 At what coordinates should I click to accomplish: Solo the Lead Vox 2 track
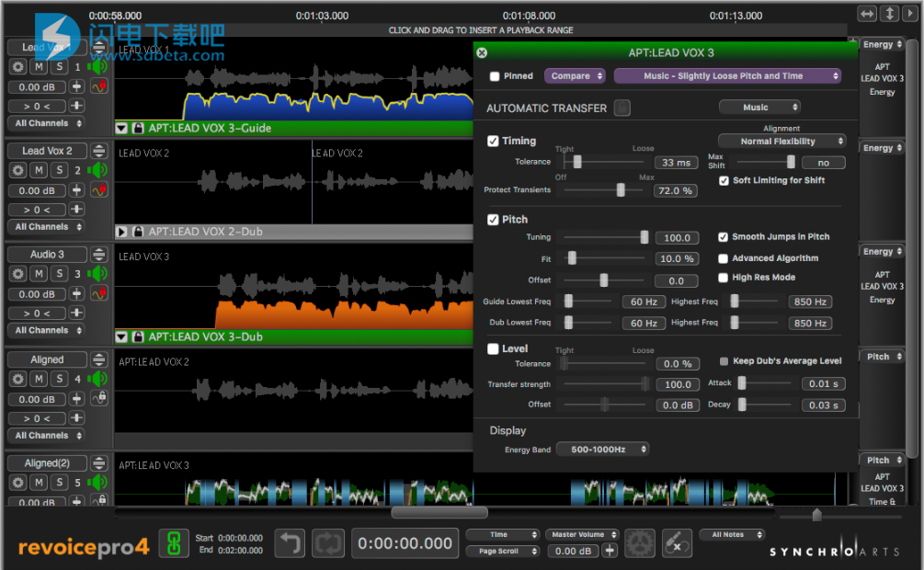(x=60, y=170)
